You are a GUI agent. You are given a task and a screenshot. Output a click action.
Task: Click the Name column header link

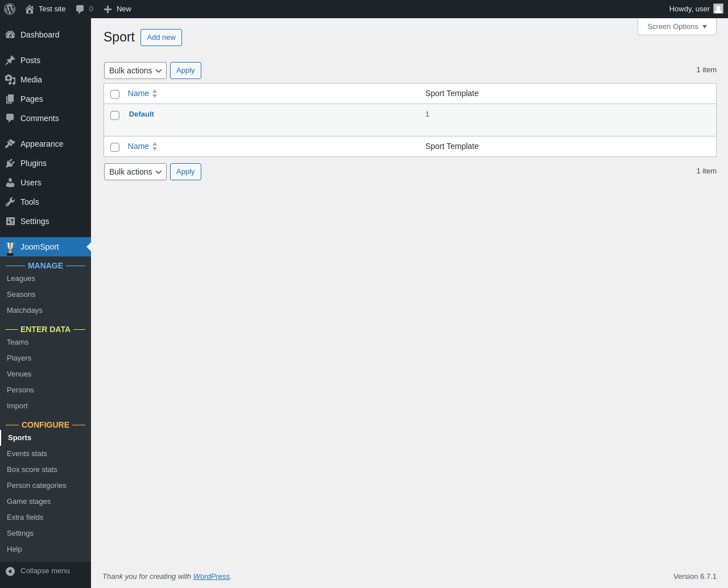(138, 93)
